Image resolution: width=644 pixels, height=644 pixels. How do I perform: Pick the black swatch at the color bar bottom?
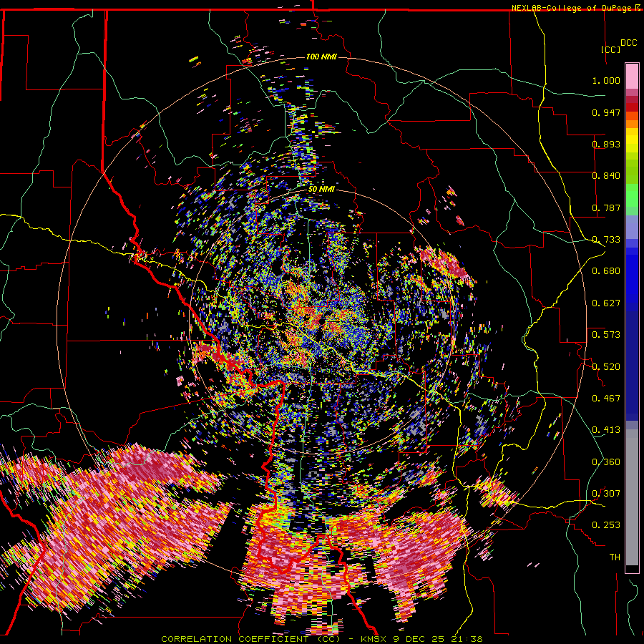click(x=632, y=569)
